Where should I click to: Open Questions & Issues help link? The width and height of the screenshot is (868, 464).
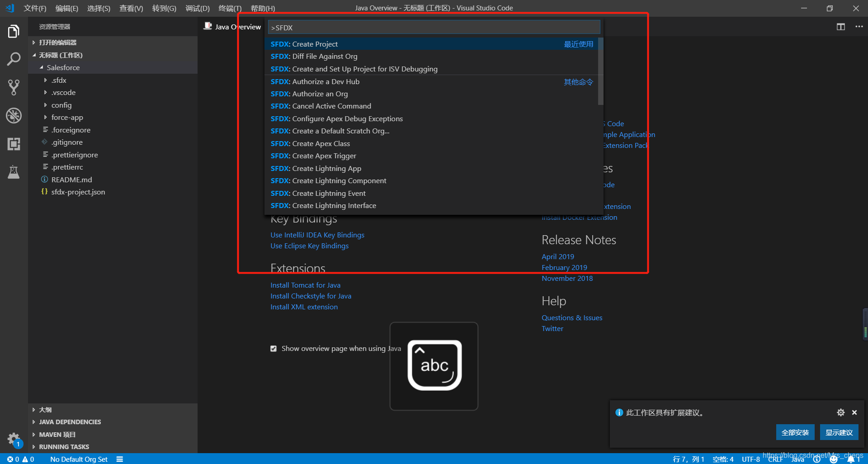coord(572,318)
